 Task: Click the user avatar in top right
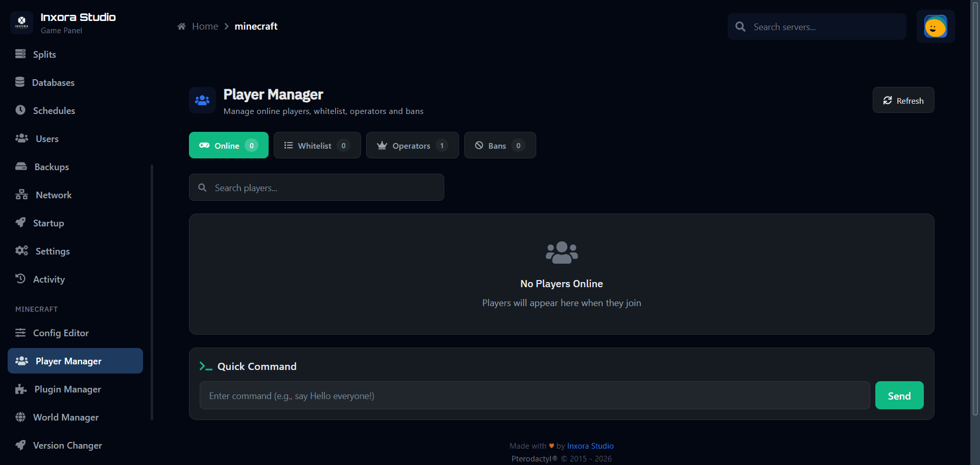[935, 26]
